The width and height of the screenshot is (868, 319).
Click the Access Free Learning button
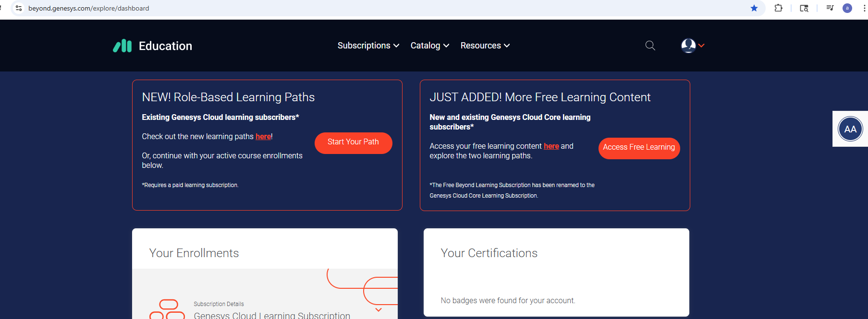(639, 148)
